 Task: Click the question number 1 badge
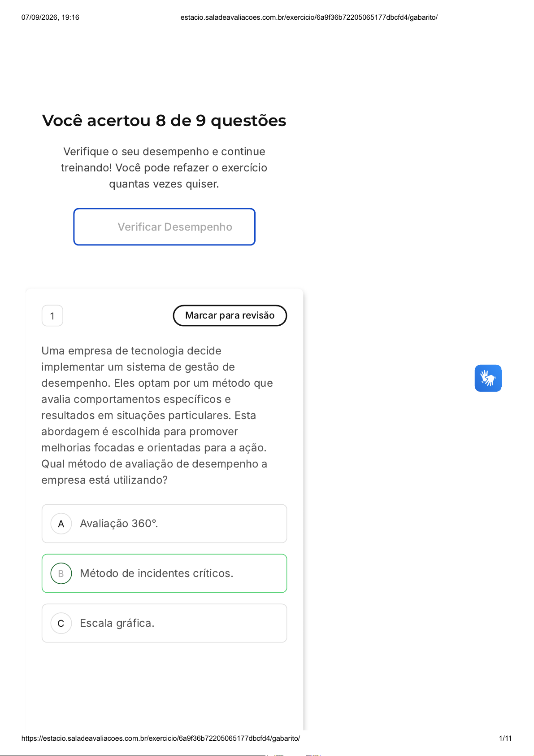(52, 316)
